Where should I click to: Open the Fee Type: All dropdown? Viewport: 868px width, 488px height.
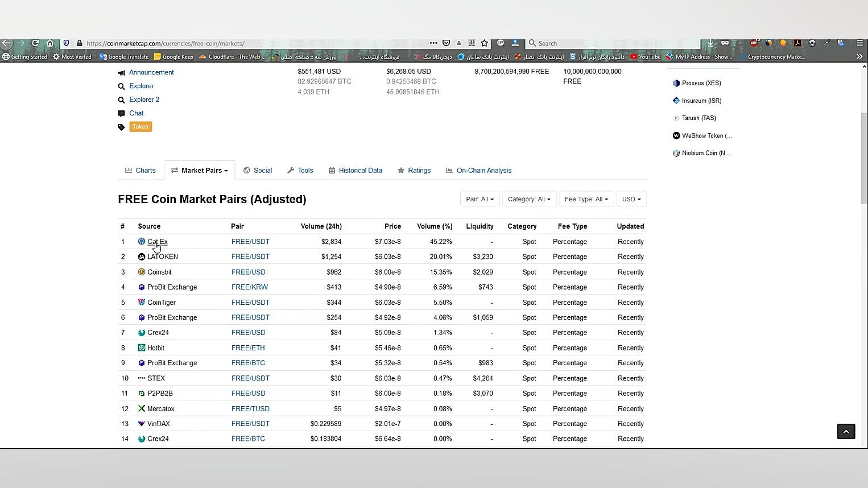coord(586,199)
